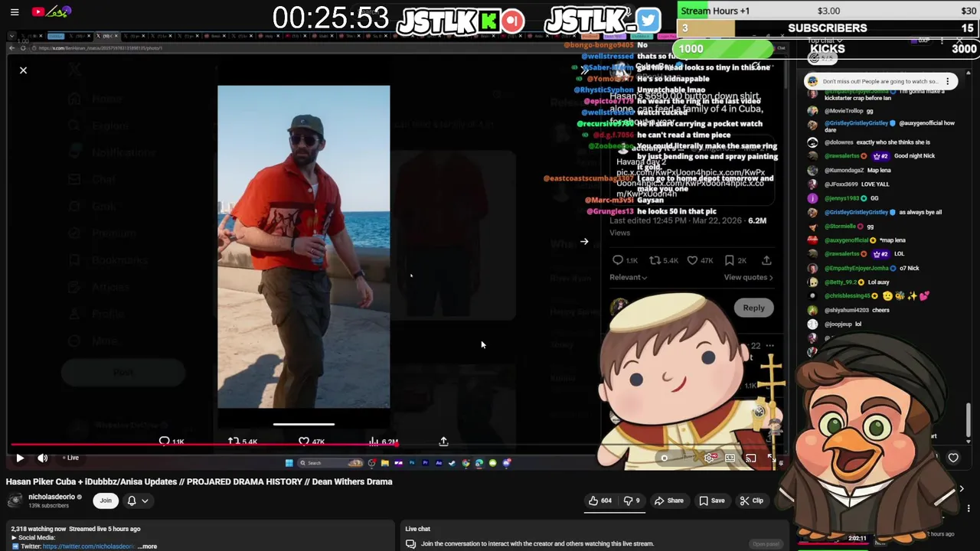Image resolution: width=980 pixels, height=551 pixels.
Task: Like the video showing 604
Action: pos(599,500)
